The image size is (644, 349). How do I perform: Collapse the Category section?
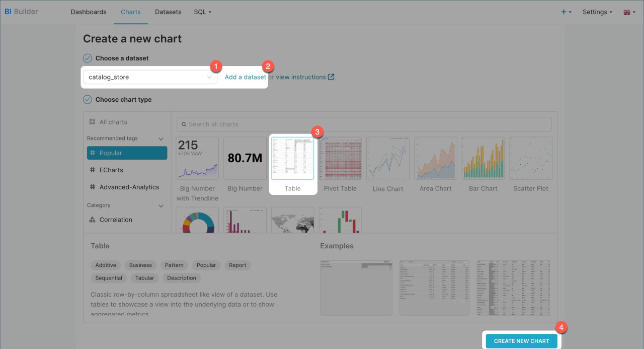[x=161, y=205]
